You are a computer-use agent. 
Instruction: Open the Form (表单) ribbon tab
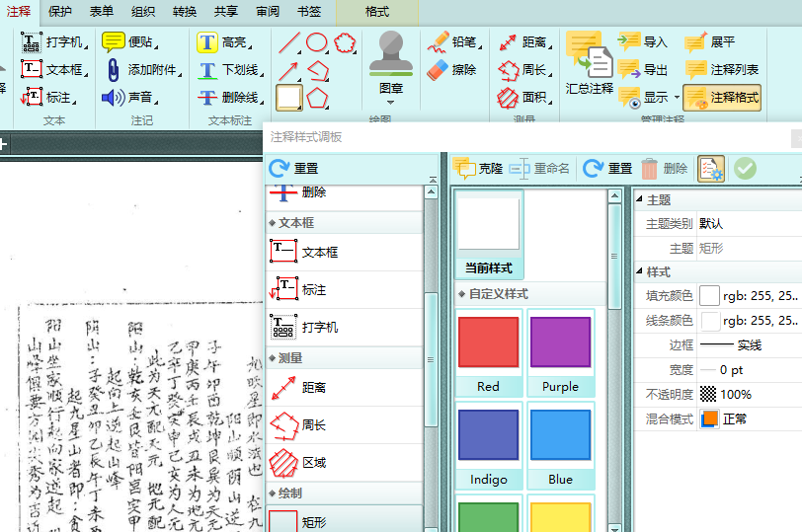pos(102,11)
